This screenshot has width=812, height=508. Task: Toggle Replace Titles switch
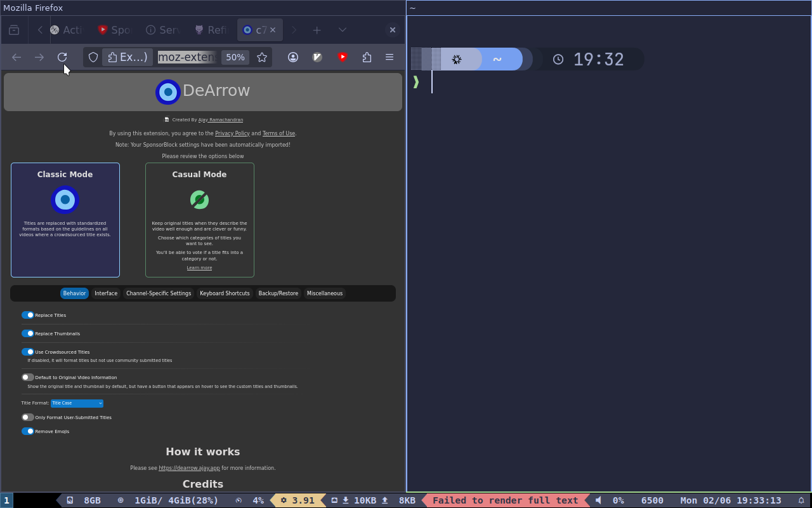point(27,315)
